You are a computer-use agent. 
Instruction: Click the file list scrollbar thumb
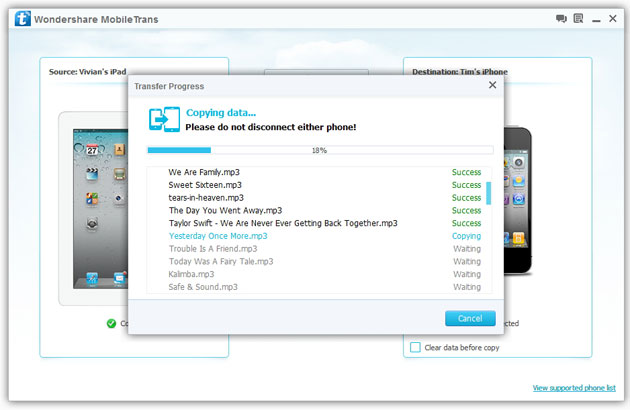[489, 193]
